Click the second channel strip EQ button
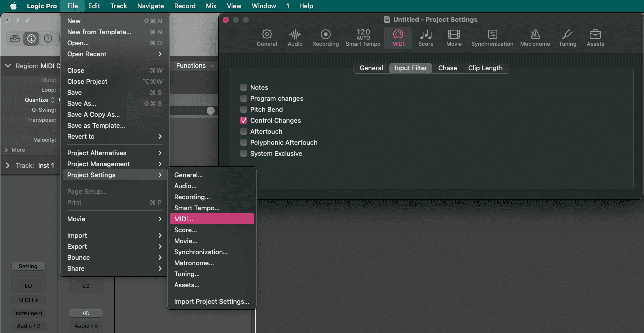 (x=86, y=286)
